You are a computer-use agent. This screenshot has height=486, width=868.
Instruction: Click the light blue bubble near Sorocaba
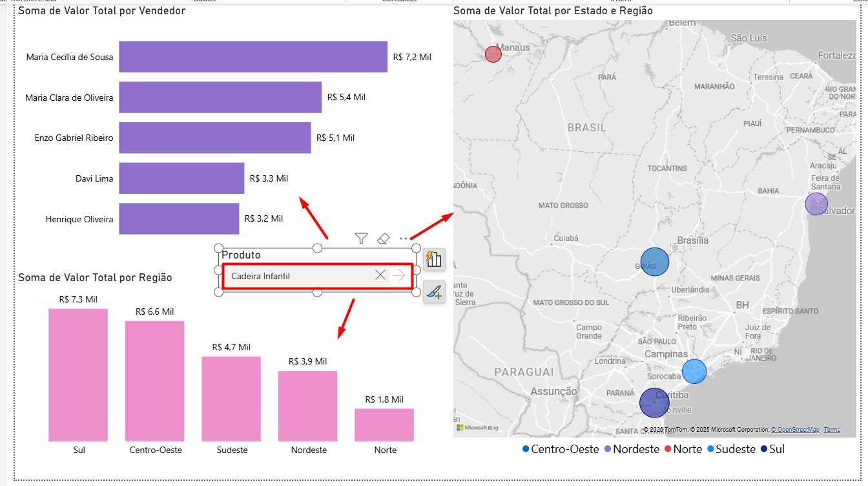694,372
